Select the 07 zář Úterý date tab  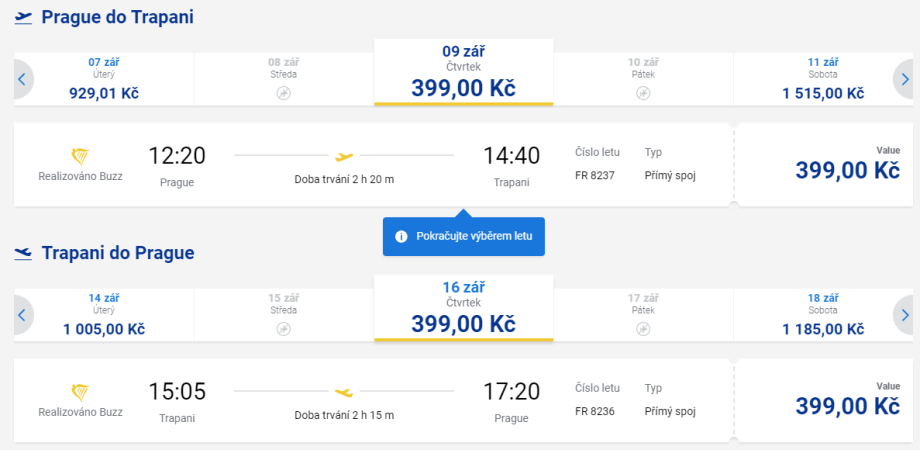coord(104,78)
